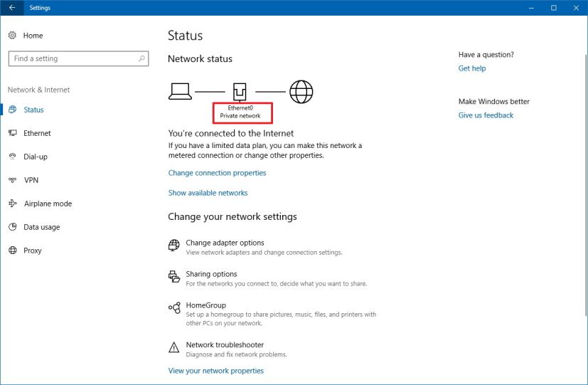Viewport: 588px width, 385px height.
Task: Click the Sharing options printer icon
Action: click(x=174, y=277)
